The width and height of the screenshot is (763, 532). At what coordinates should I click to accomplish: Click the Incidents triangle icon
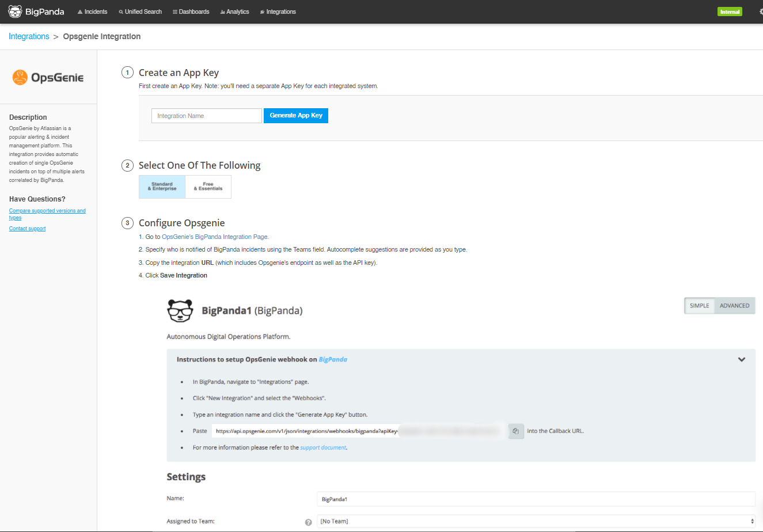click(x=80, y=12)
